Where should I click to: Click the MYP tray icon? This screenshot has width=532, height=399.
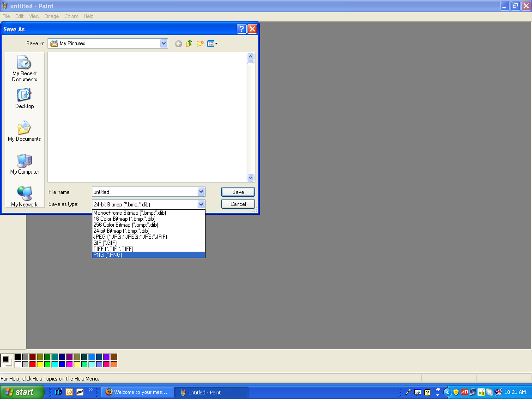(x=481, y=392)
